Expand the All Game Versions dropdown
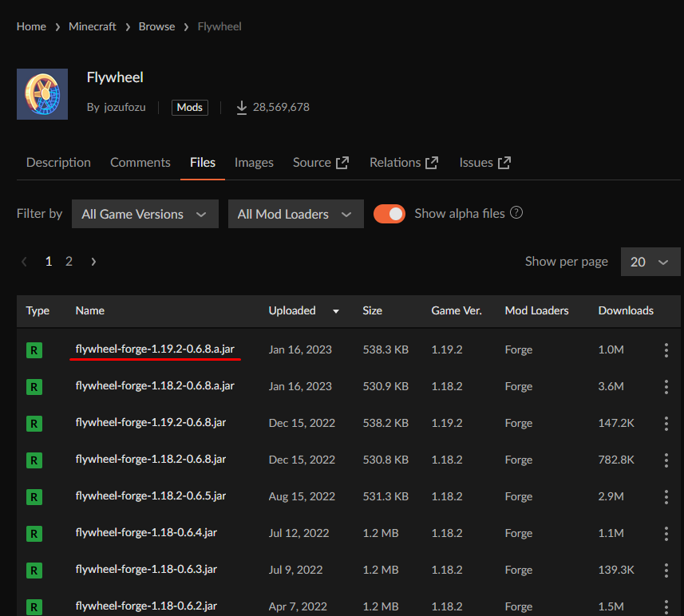 click(x=144, y=214)
